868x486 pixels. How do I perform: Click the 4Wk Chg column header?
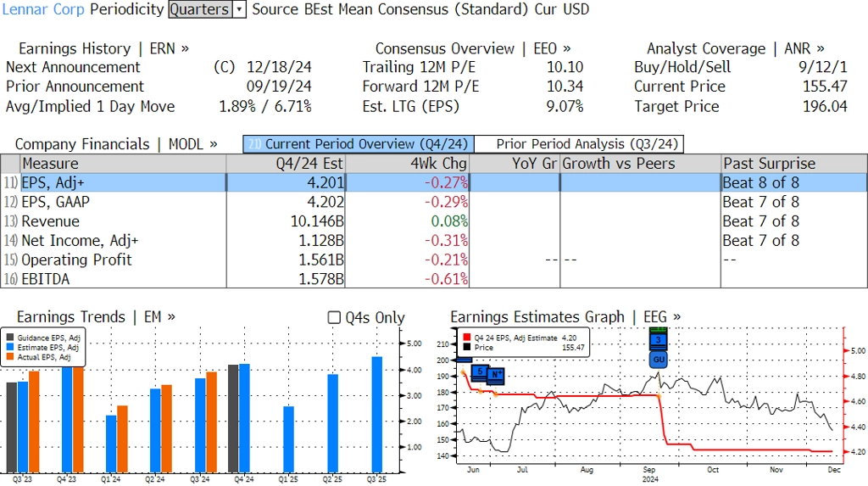[x=408, y=164]
